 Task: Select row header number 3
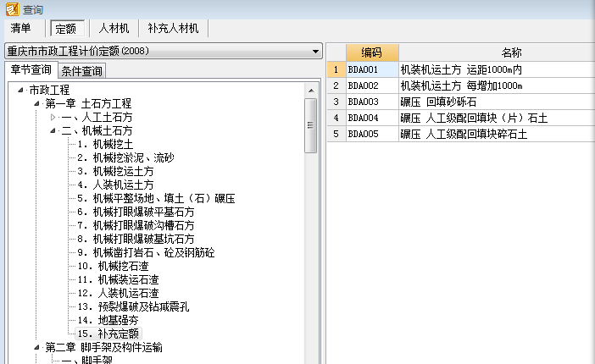pyautogui.click(x=336, y=102)
